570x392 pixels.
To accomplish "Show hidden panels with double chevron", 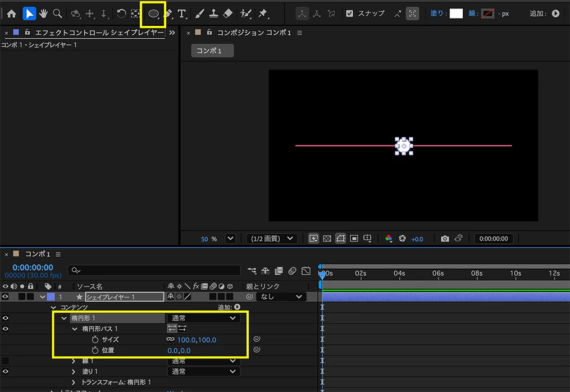I will pyautogui.click(x=172, y=33).
